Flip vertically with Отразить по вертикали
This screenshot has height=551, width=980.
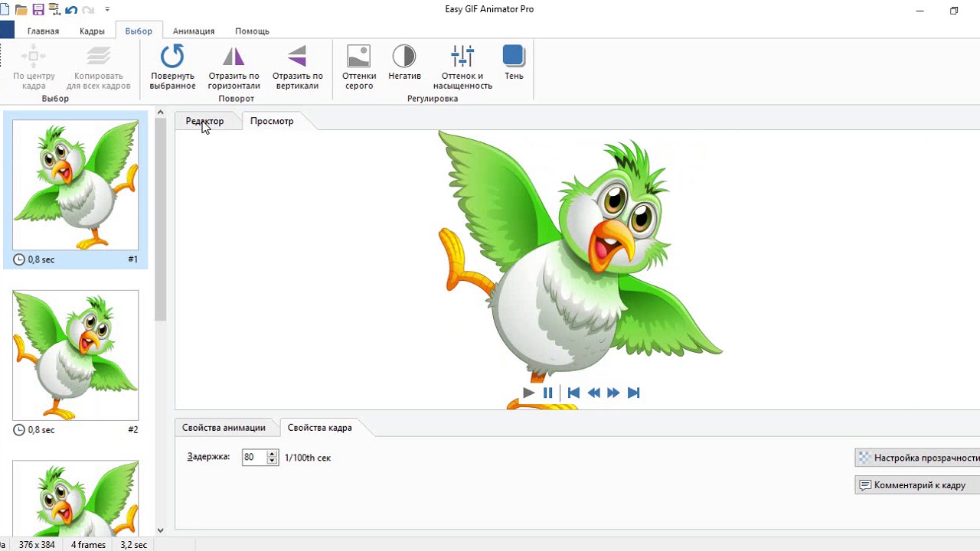297,67
